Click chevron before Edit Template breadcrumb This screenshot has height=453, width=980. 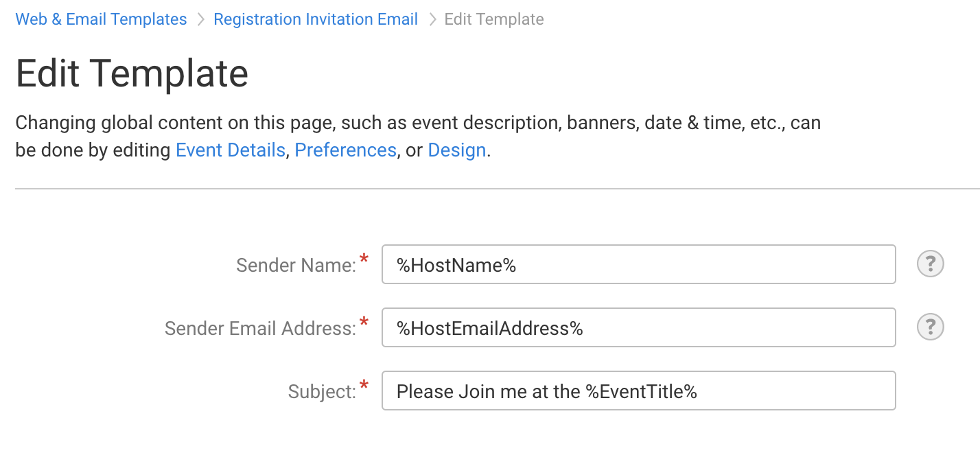pos(432,20)
